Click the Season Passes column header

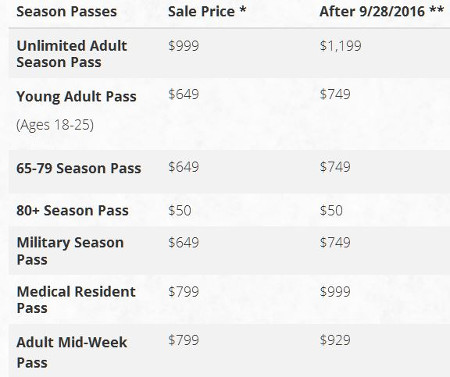pyautogui.click(x=67, y=12)
